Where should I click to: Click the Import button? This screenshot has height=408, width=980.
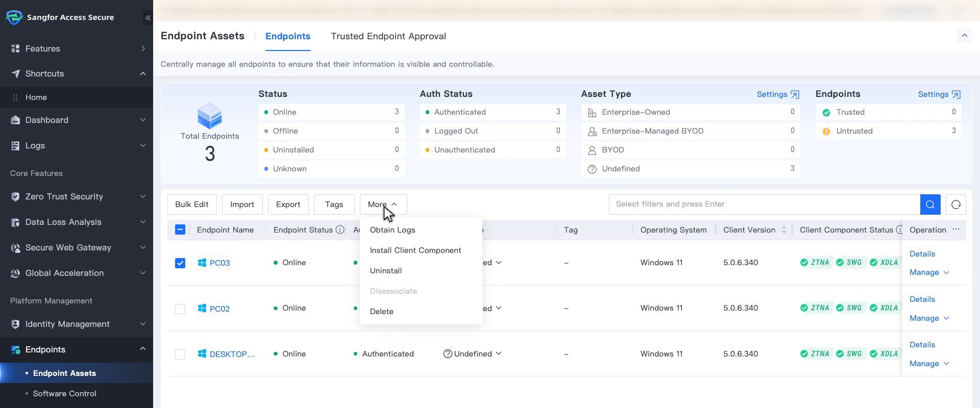242,205
